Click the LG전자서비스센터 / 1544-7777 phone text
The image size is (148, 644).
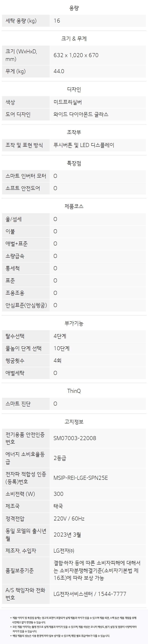90,593
